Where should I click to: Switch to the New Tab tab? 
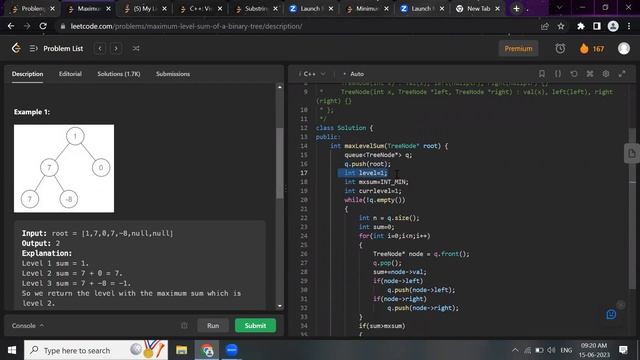point(478,8)
